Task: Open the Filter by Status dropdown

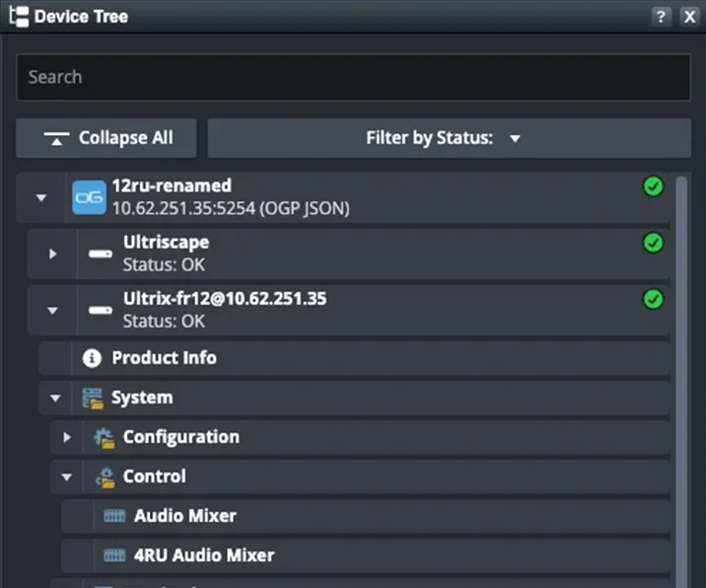Action: click(449, 138)
